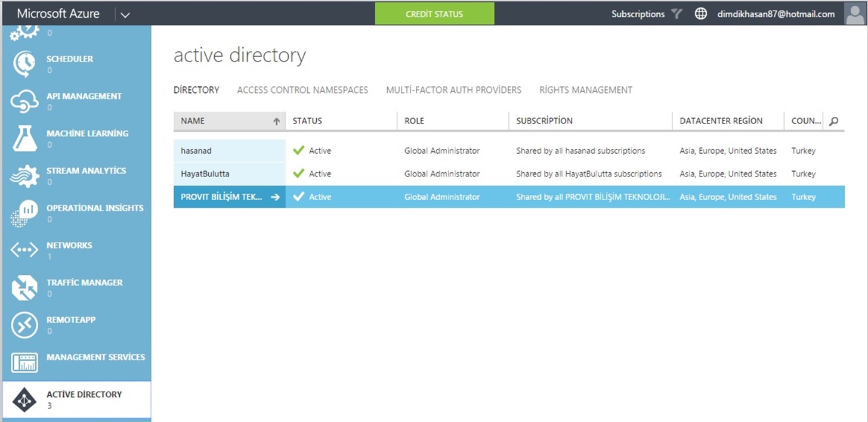Click the white check in PROVIT row
This screenshot has height=422, width=868.
(x=299, y=197)
